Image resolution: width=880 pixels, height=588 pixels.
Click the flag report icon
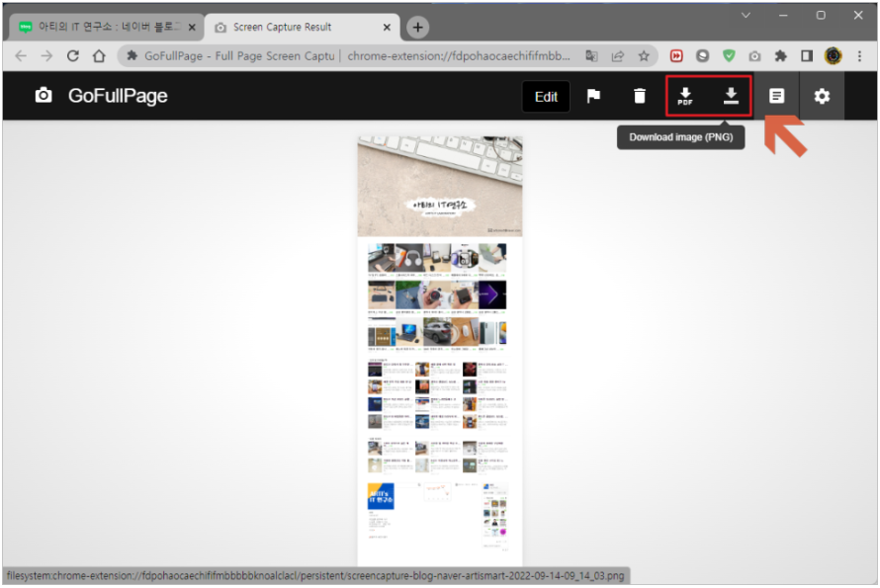point(593,96)
